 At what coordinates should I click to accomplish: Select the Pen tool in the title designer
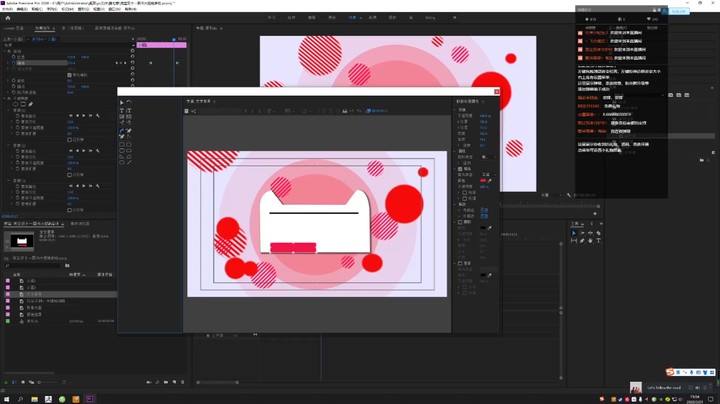click(x=122, y=131)
